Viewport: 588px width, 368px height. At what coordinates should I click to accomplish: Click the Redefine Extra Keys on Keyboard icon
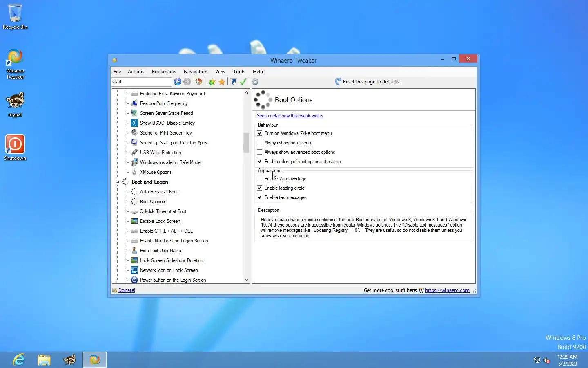point(134,94)
